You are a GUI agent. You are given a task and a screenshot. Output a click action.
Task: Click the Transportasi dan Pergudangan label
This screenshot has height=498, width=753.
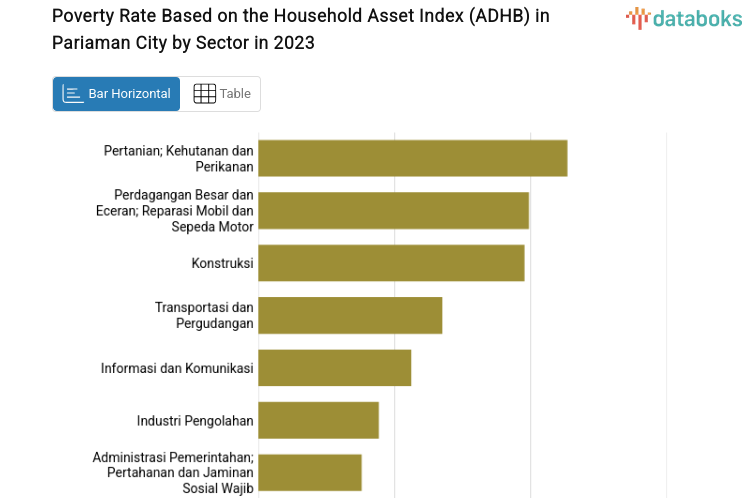click(204, 315)
